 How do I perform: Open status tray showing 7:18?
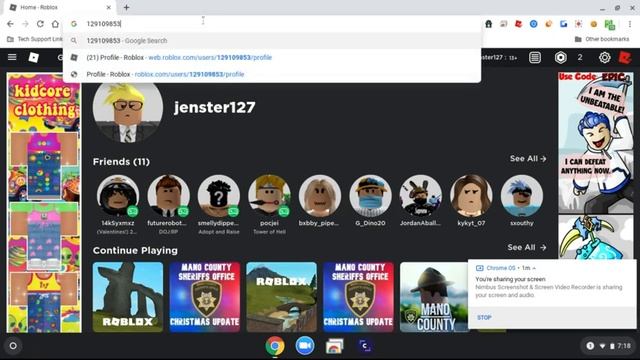click(609, 346)
